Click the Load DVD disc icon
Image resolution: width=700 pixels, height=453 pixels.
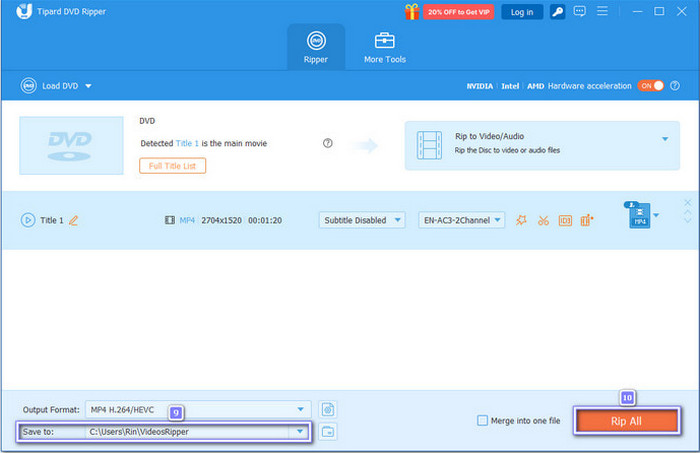(29, 86)
